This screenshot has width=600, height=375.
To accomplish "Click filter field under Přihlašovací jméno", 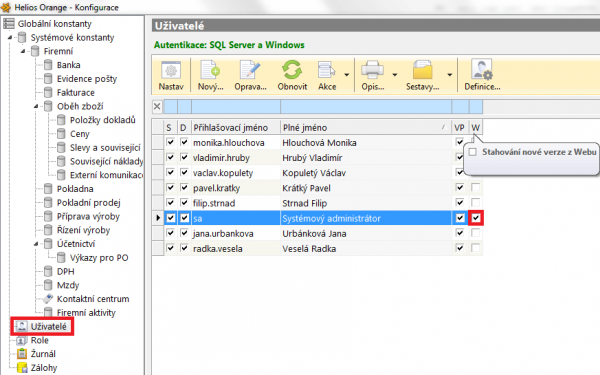I will (236, 106).
